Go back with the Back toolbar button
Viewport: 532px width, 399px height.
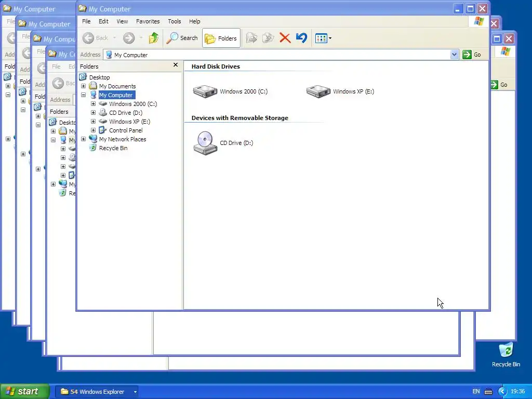coord(96,38)
